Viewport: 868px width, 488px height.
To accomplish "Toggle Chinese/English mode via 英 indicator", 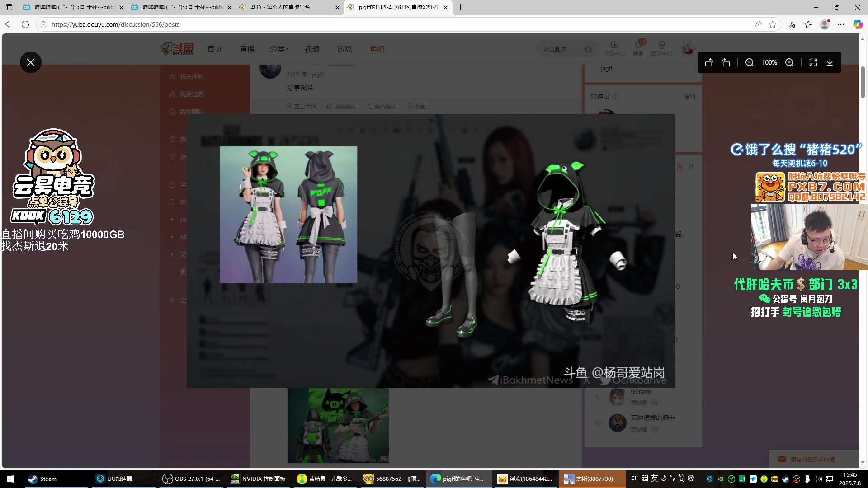I will point(655,478).
